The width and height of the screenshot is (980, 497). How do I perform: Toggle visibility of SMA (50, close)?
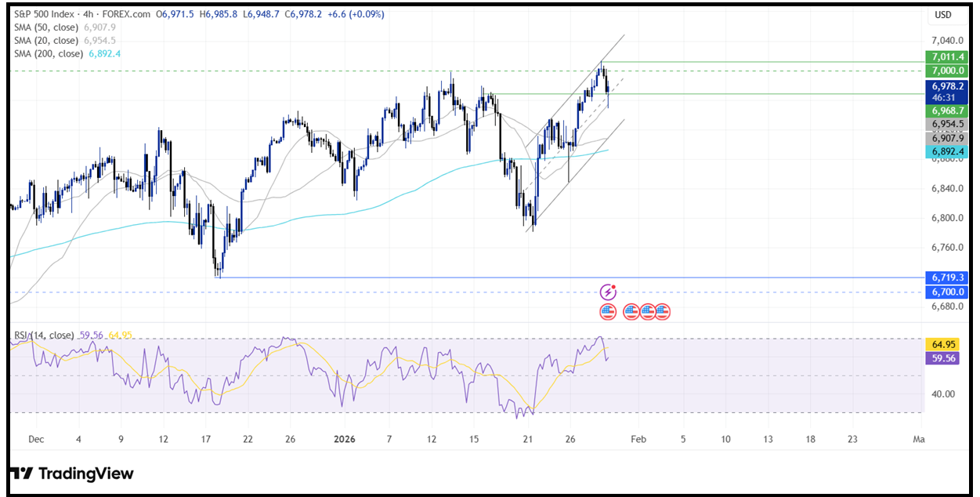click(x=47, y=27)
